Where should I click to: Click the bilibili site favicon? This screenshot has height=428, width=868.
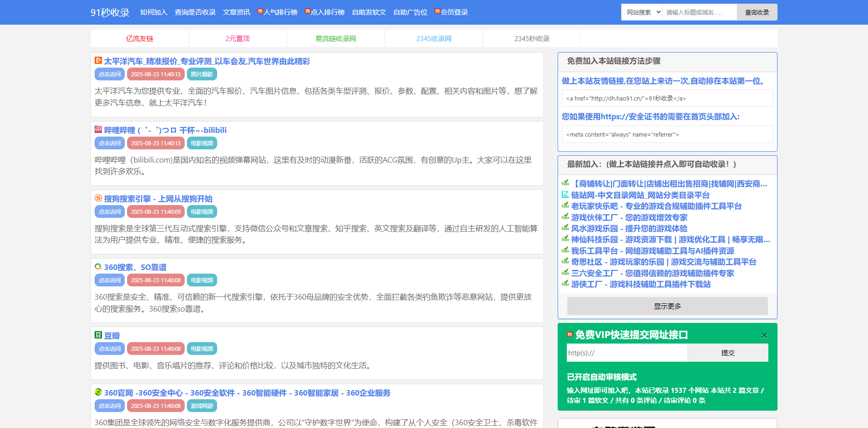click(98, 129)
